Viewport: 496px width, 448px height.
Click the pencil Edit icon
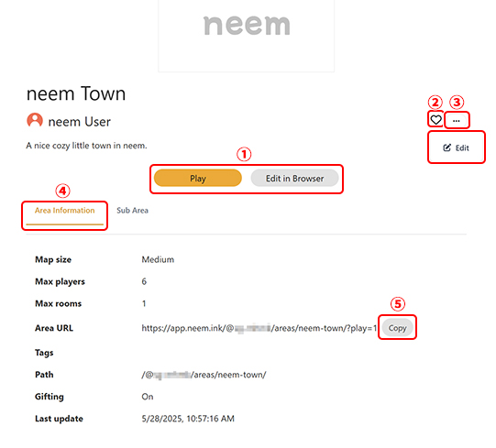pyautogui.click(x=446, y=148)
